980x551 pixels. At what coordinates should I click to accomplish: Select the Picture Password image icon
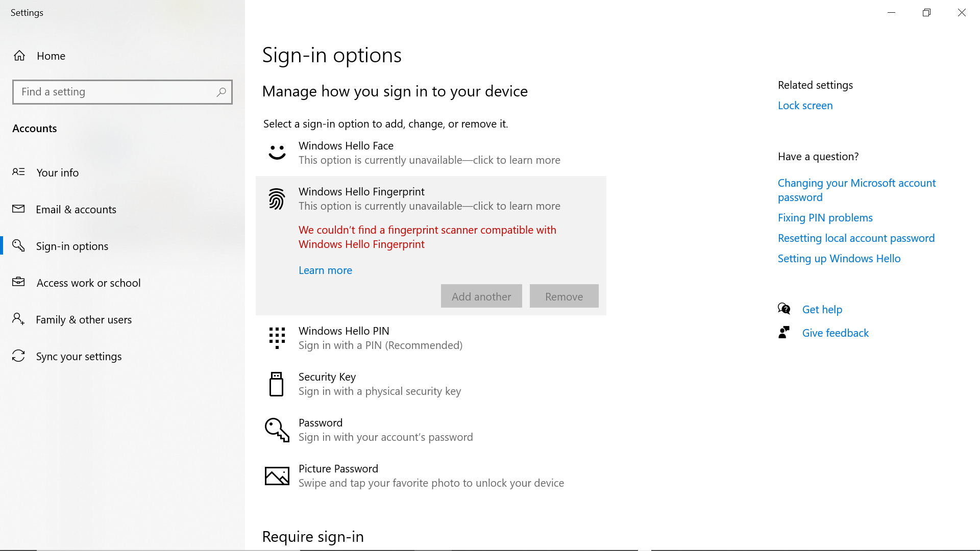tap(277, 476)
